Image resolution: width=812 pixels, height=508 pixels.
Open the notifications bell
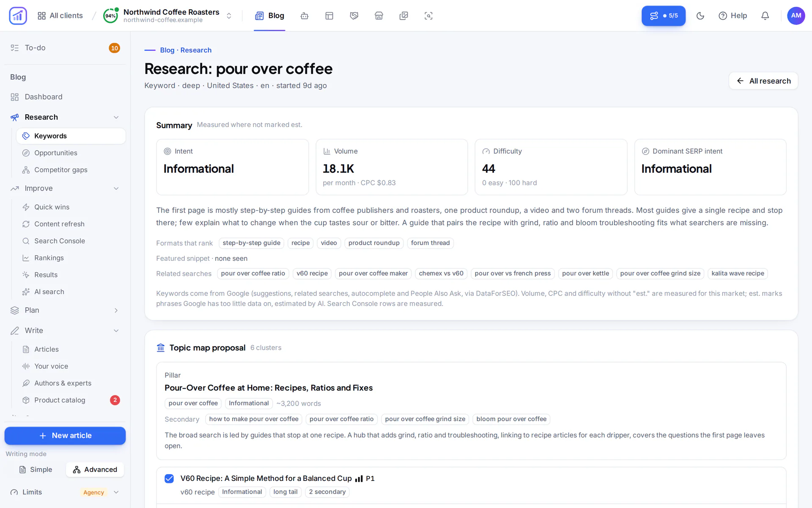[x=765, y=16]
